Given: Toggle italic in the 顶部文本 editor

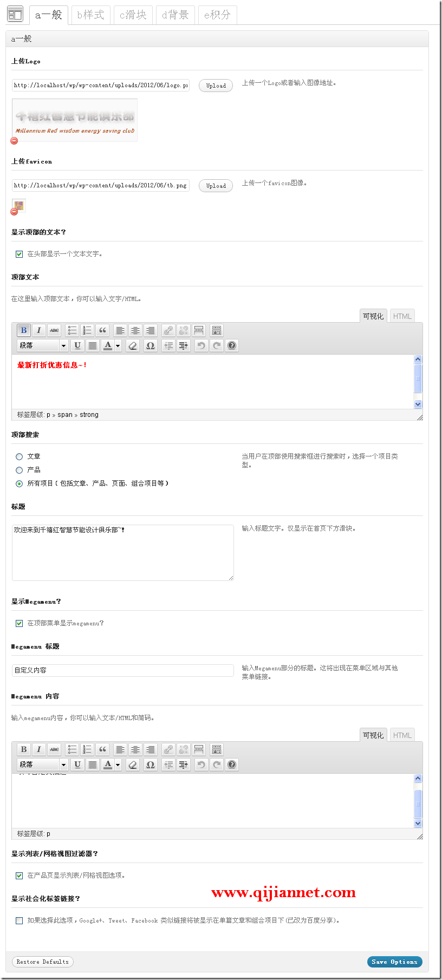Looking at the screenshot, I should (x=39, y=330).
